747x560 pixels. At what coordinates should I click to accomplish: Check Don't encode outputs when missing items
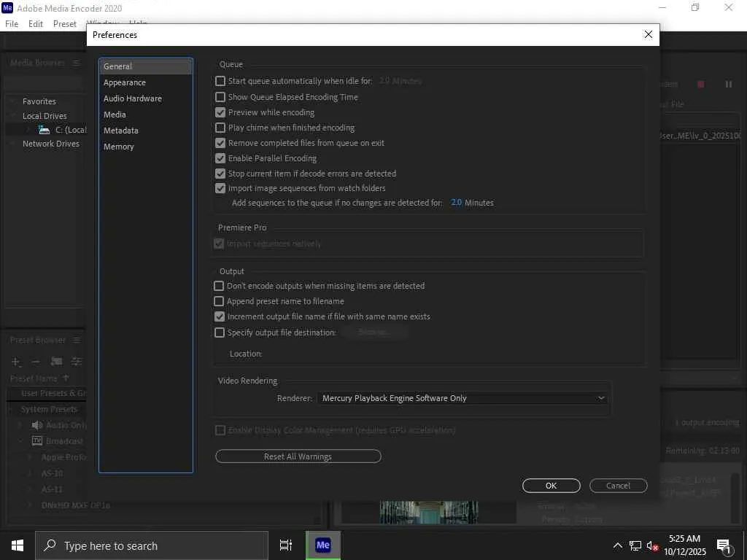pos(219,286)
